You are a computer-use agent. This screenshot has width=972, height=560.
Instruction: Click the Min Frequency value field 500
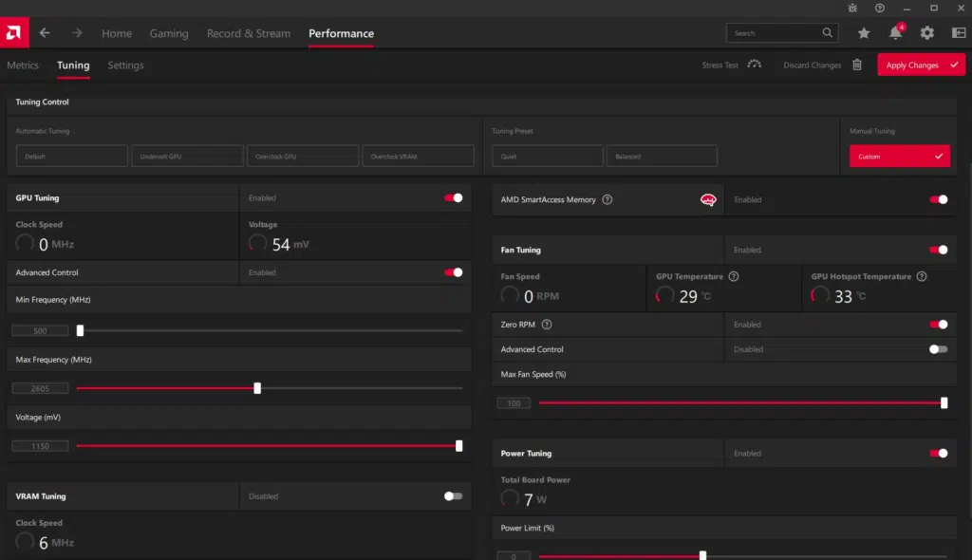40,330
